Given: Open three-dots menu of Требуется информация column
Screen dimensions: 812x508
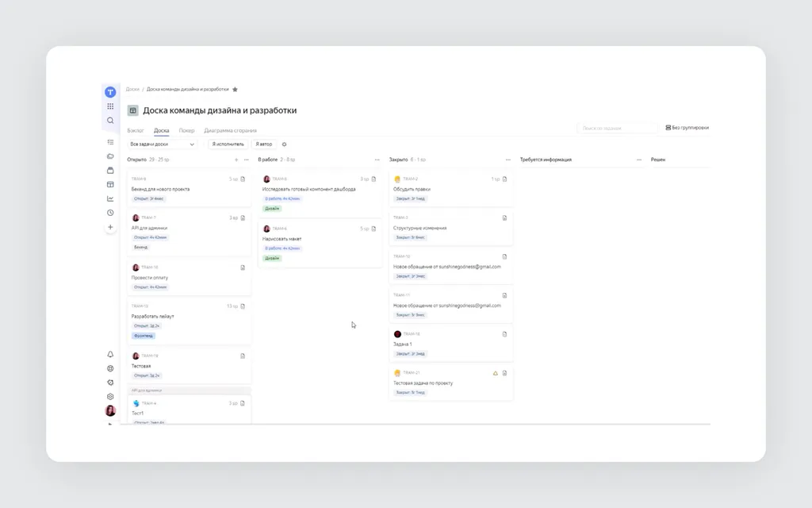Looking at the screenshot, I should 639,160.
